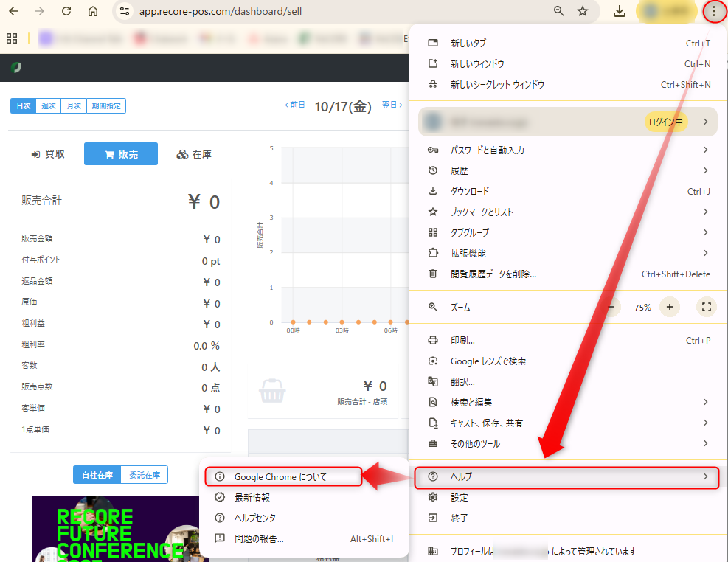
Task: Select the 委託在庫 toggle
Action: [x=145, y=475]
